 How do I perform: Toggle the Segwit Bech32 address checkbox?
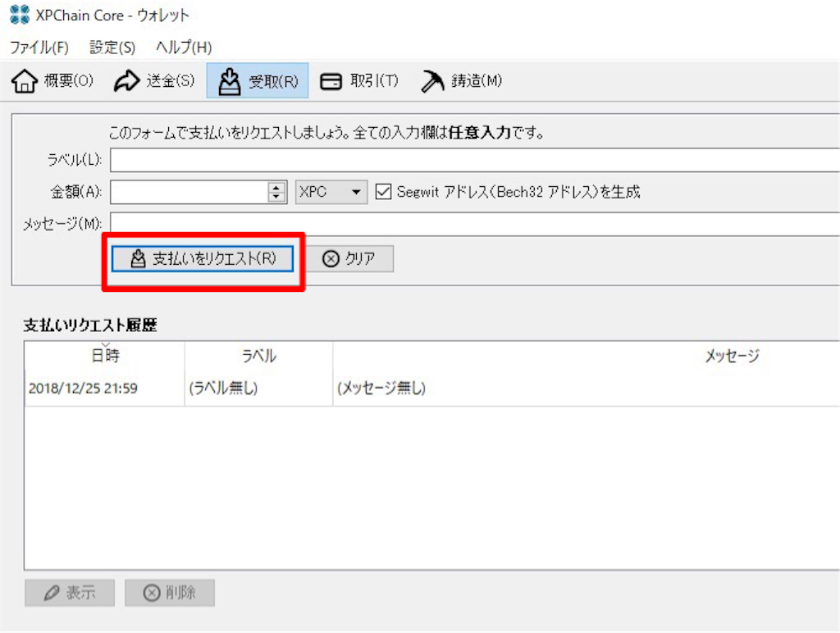tap(384, 192)
